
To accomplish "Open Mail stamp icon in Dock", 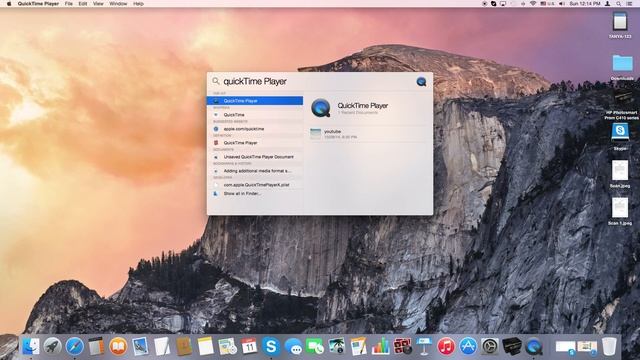I will [140, 347].
